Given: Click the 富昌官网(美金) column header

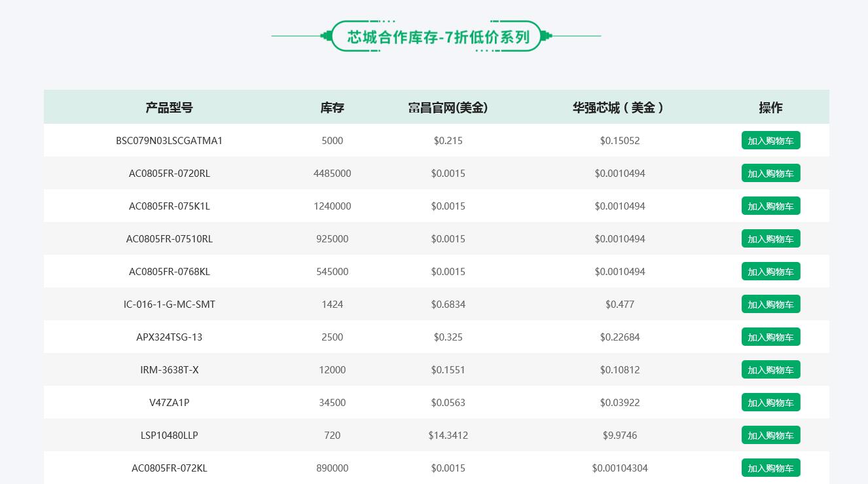Looking at the screenshot, I should pos(448,107).
